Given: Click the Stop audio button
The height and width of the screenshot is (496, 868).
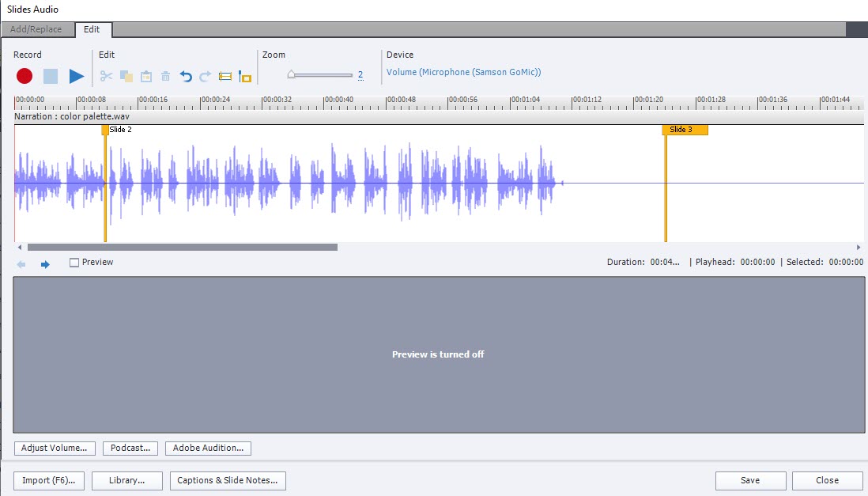Looking at the screenshot, I should point(51,76).
